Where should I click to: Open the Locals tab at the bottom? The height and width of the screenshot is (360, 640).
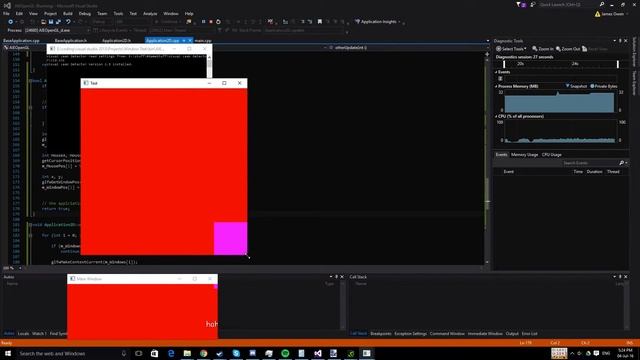(x=23, y=333)
